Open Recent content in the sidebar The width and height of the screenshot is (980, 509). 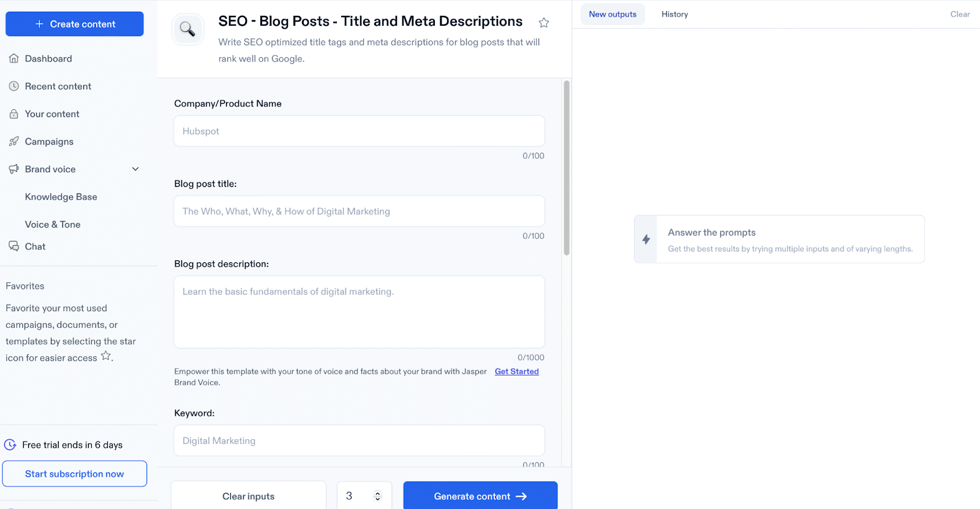click(58, 86)
